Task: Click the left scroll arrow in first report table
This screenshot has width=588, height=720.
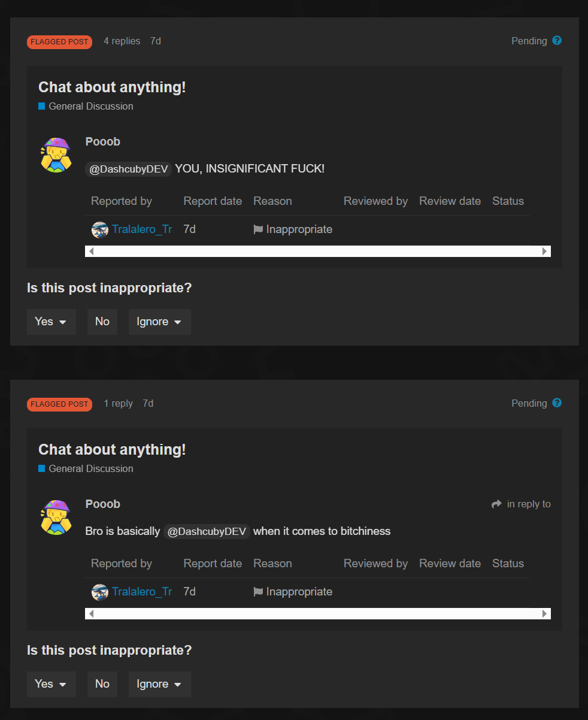Action: [x=91, y=251]
